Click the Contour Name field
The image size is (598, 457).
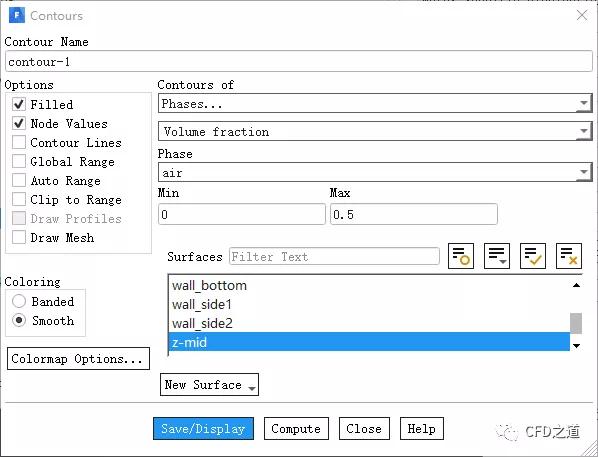coord(299,61)
